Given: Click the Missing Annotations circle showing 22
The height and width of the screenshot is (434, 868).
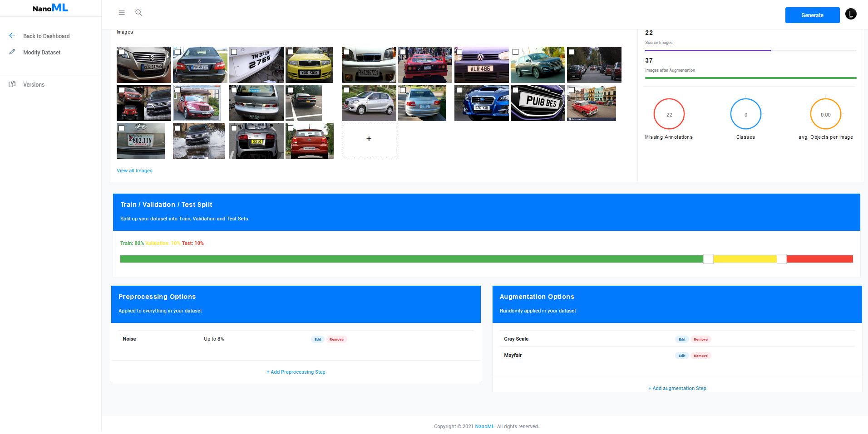Looking at the screenshot, I should tap(669, 114).
